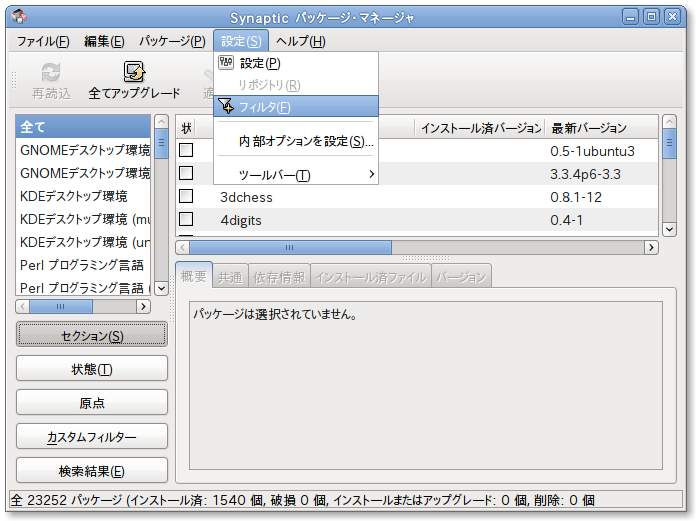Click the Synaptic app icon in title bar
696x521 pixels.
19,16
